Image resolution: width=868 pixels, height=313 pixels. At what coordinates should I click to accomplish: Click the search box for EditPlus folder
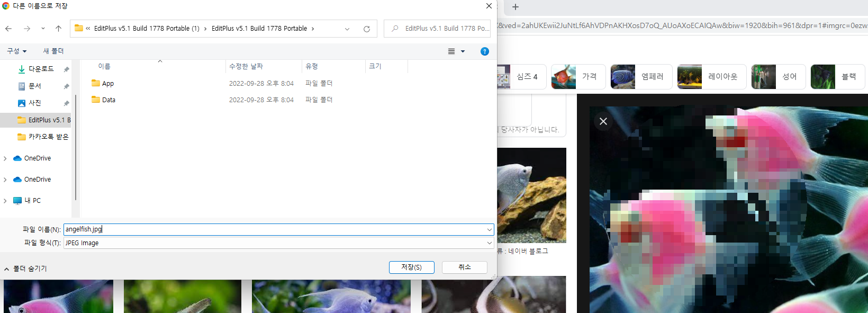[x=437, y=29]
